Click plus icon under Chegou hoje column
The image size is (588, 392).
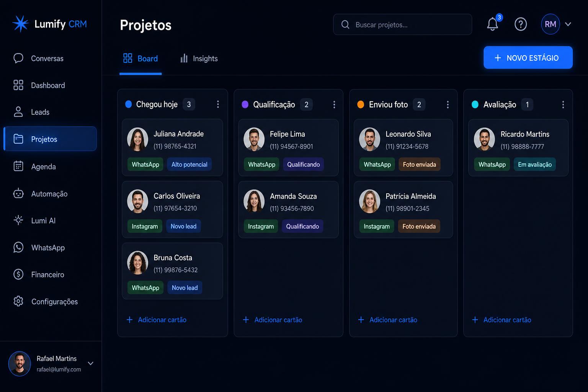(x=130, y=320)
